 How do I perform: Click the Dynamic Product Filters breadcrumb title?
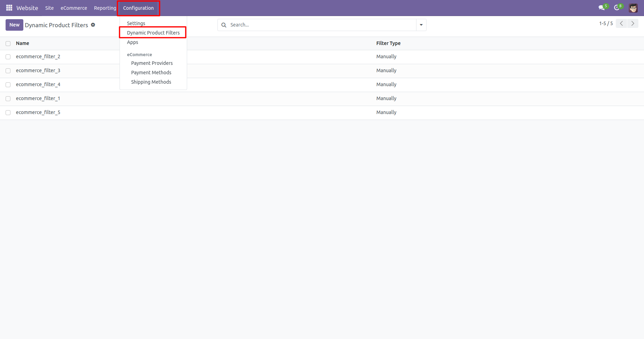click(x=56, y=25)
